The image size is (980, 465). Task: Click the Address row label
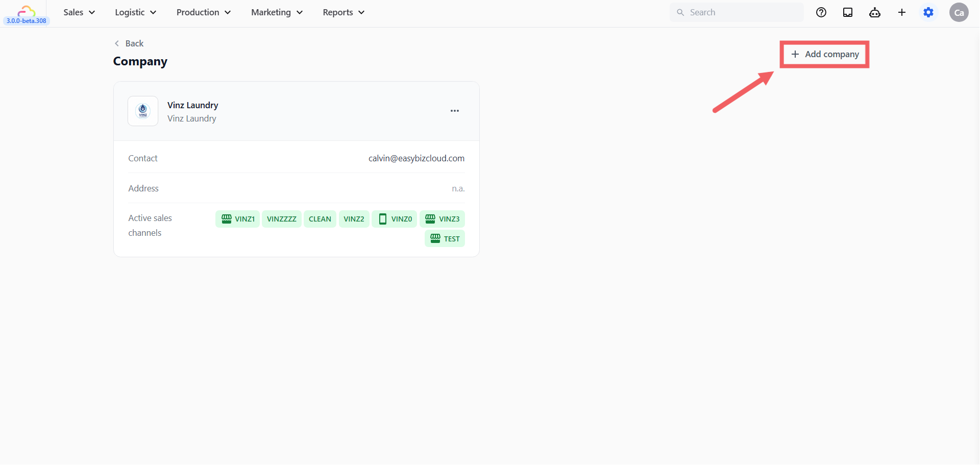tap(143, 188)
